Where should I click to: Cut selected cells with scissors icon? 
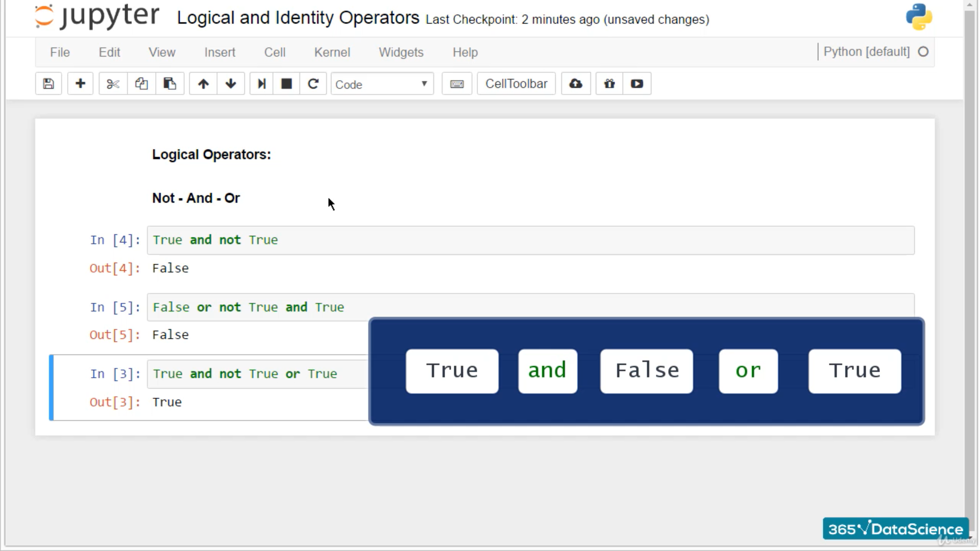(x=113, y=84)
